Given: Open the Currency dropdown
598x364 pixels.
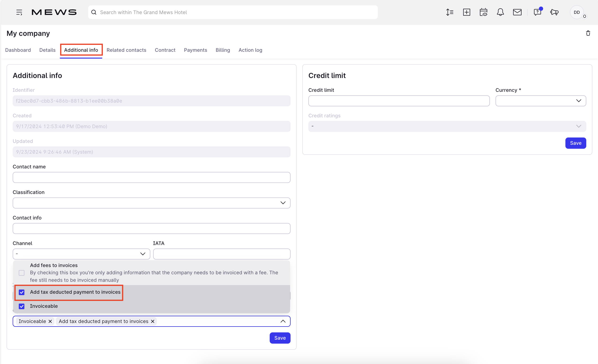Looking at the screenshot, I should click(x=541, y=101).
